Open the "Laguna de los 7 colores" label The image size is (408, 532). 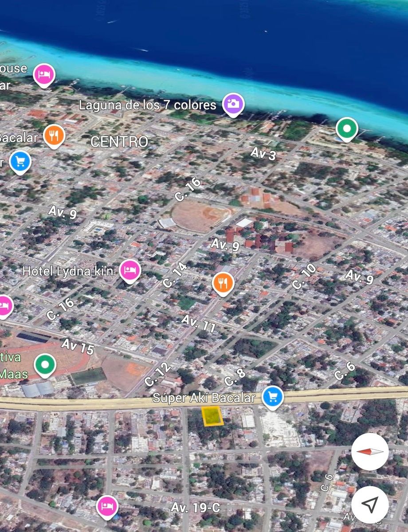[147, 105]
